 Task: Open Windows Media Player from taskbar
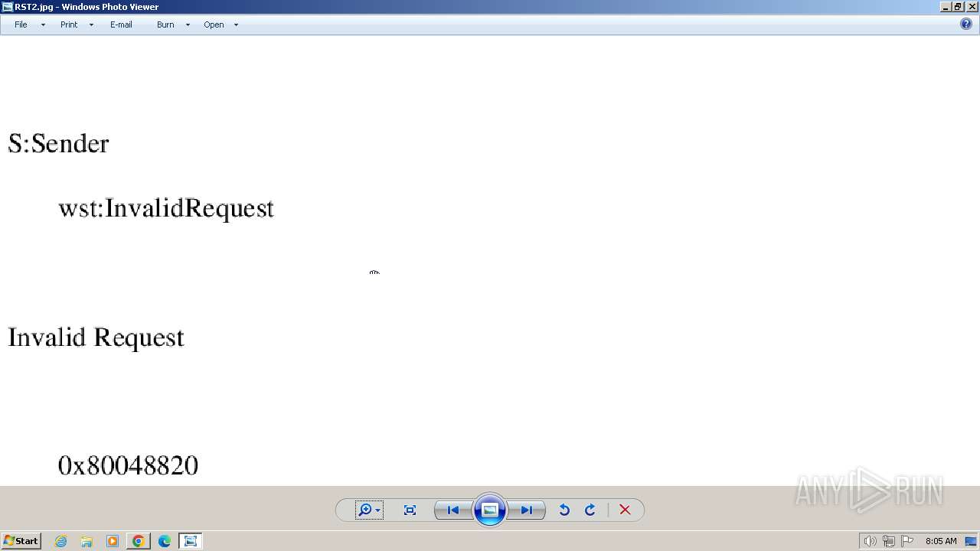(x=113, y=541)
